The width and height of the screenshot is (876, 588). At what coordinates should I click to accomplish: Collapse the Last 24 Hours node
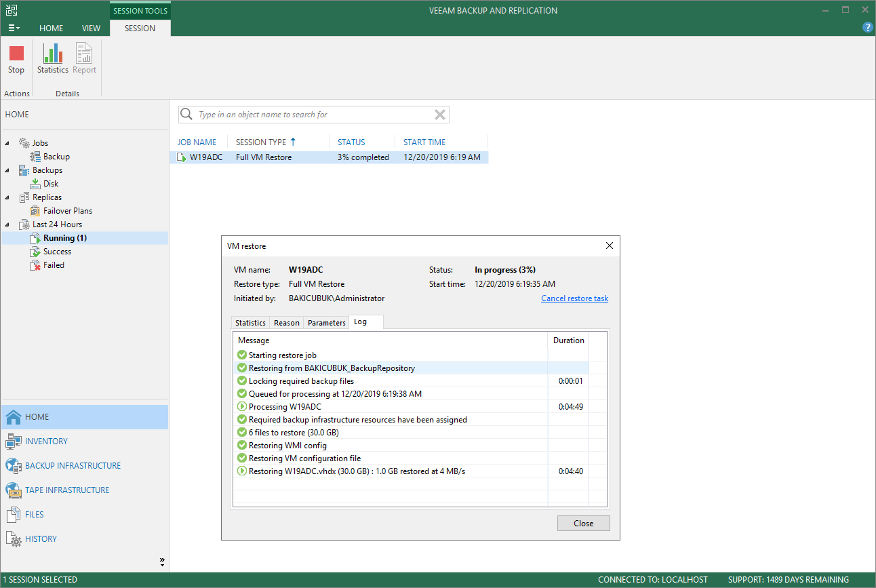(7, 224)
